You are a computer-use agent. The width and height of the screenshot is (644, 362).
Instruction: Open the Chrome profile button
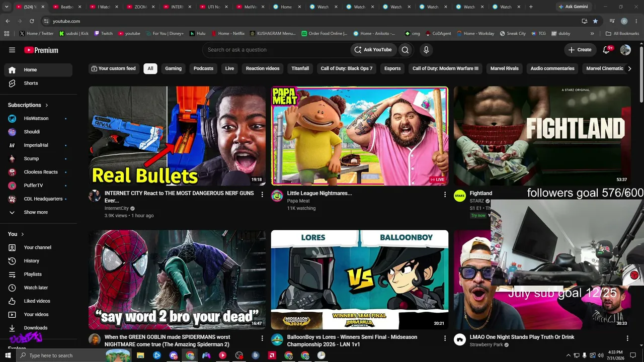click(624, 21)
